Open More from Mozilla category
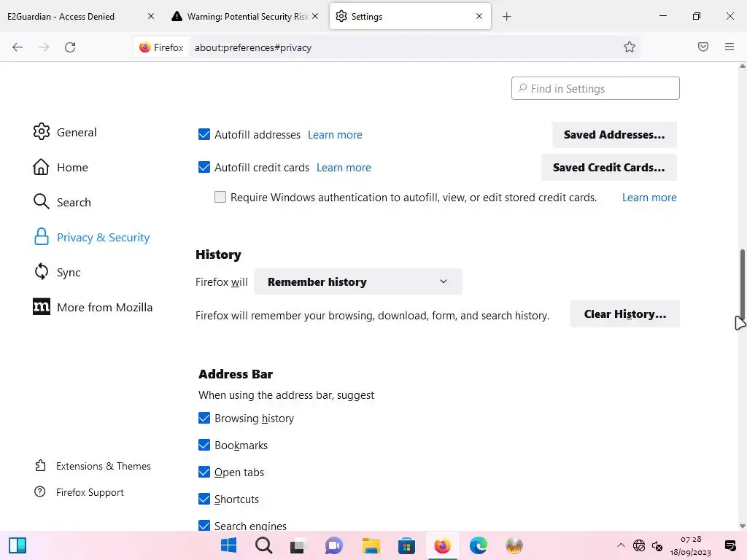 click(93, 307)
